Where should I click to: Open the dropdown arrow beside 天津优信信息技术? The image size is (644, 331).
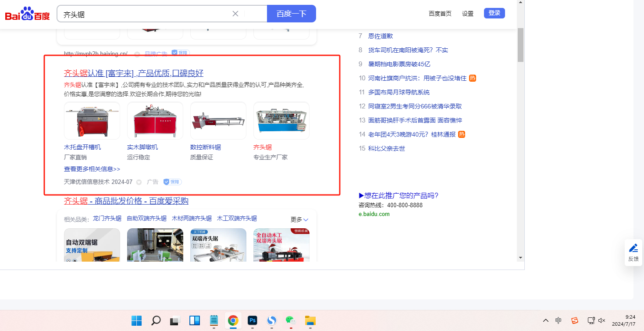click(x=139, y=182)
